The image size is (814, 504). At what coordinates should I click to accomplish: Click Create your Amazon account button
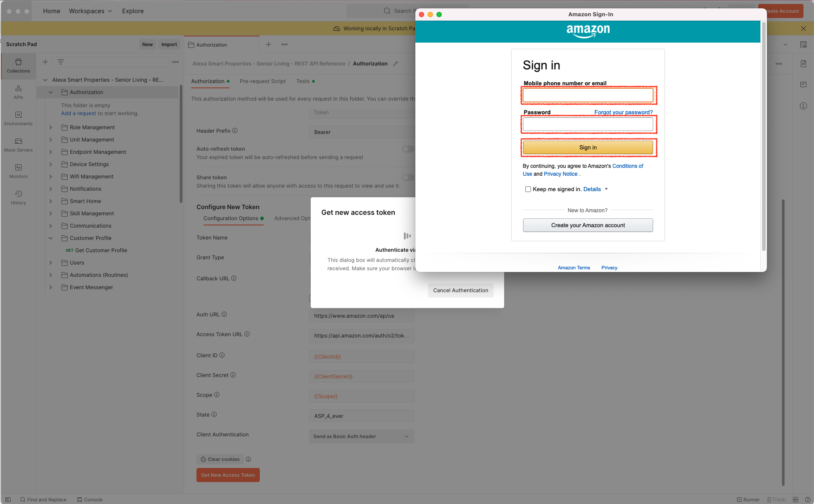pyautogui.click(x=588, y=225)
